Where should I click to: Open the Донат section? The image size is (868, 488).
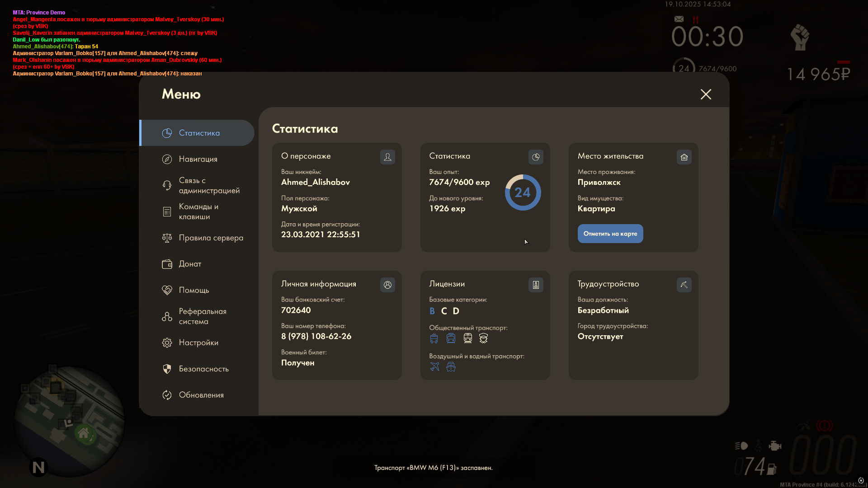point(190,264)
